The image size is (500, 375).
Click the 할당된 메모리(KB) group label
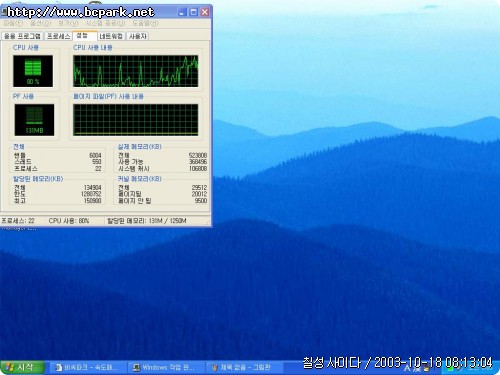(x=38, y=179)
